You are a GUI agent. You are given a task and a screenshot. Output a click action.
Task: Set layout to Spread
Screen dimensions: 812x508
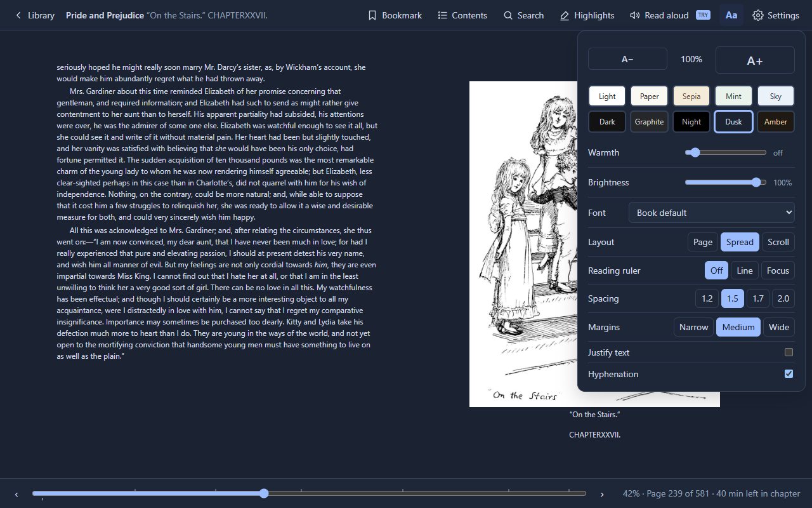point(740,242)
